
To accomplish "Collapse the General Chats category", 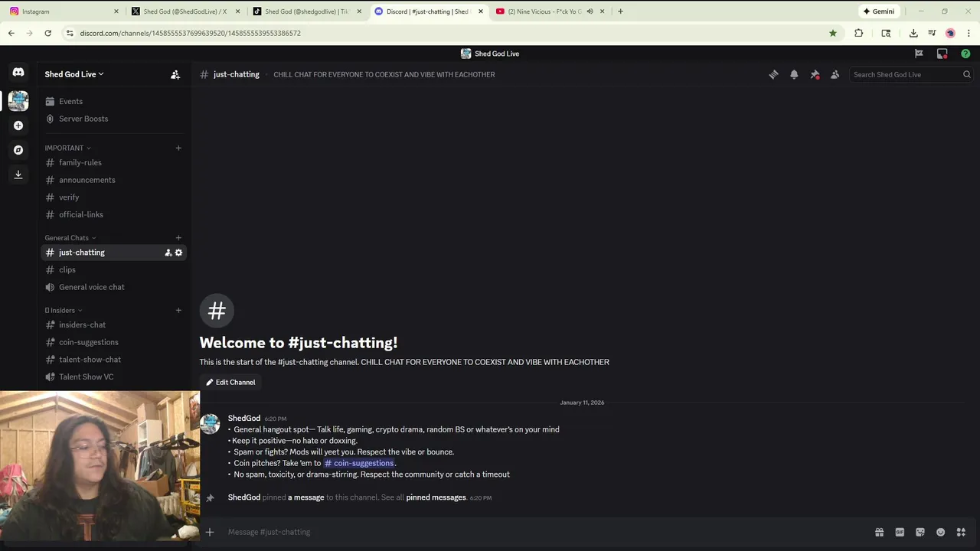I will tap(70, 238).
